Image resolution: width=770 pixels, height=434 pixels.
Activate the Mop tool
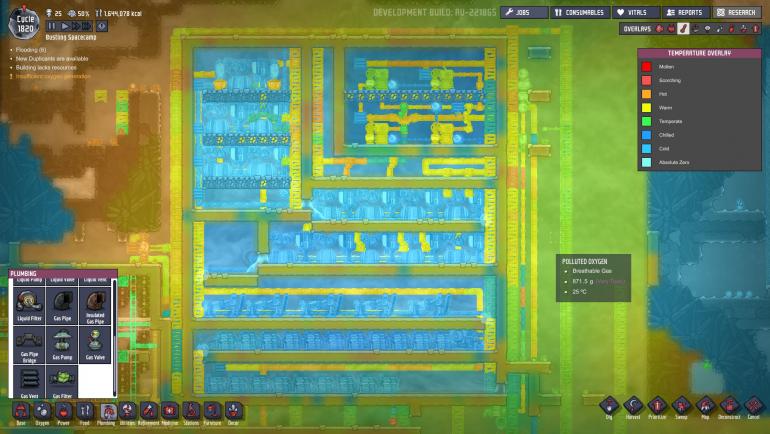pyautogui.click(x=705, y=407)
